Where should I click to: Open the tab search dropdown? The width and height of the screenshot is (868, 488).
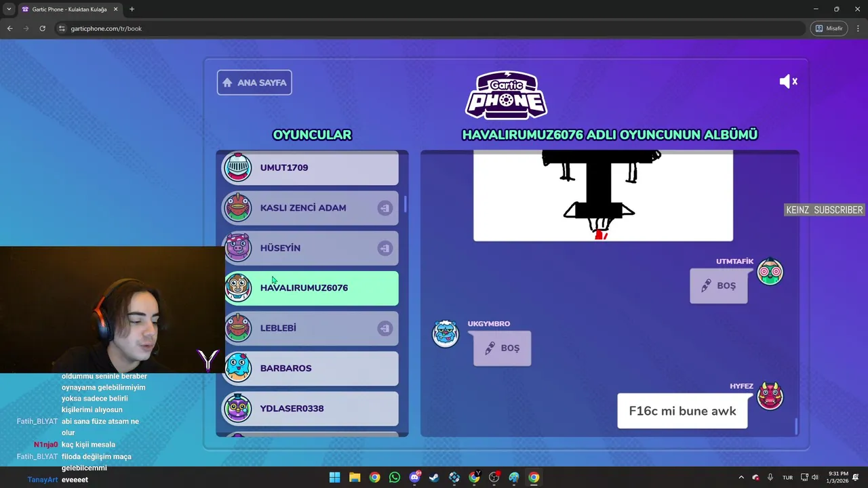[8, 9]
